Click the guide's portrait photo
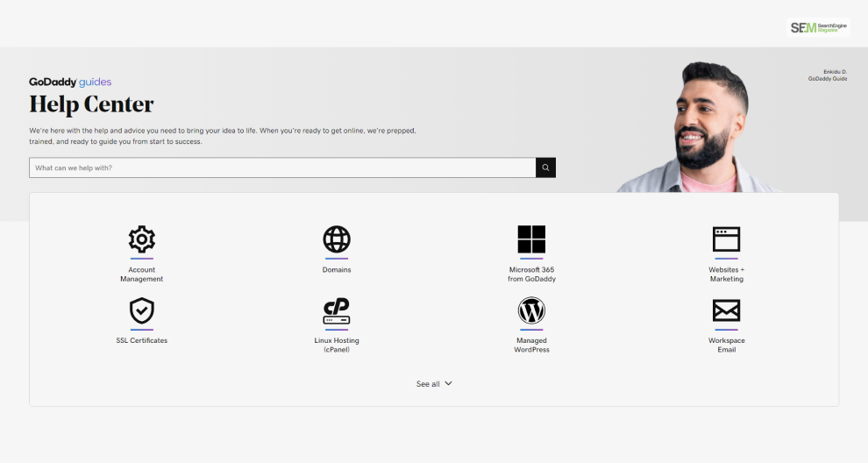This screenshot has width=868, height=463. point(701,127)
